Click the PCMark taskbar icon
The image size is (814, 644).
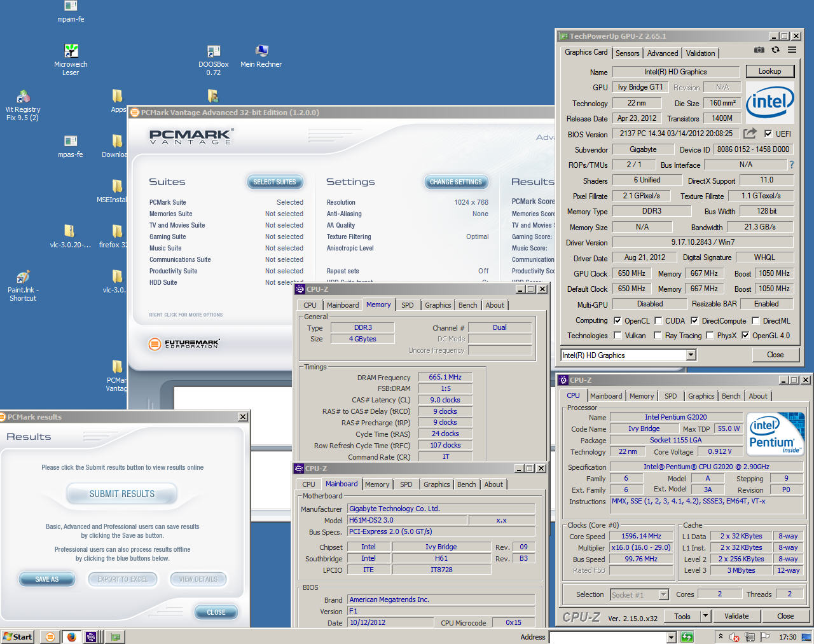(x=50, y=636)
